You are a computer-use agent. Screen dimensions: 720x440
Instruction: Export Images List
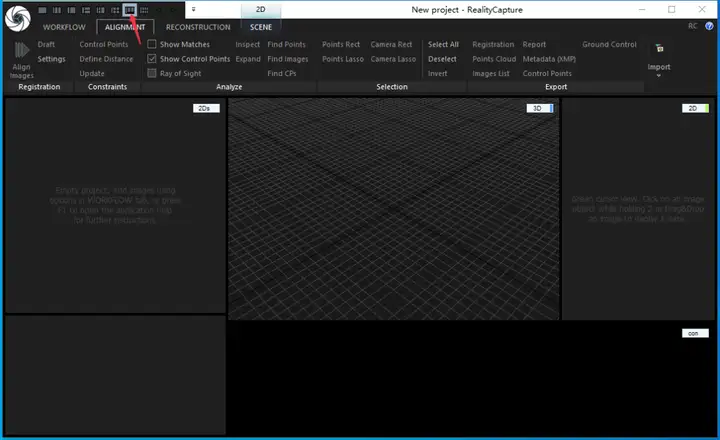491,73
